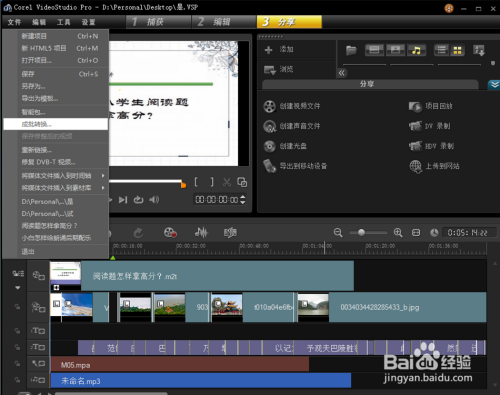The width and height of the screenshot is (500, 395).
Task: Click 创建视频文件 film reel option
Action: point(292,106)
